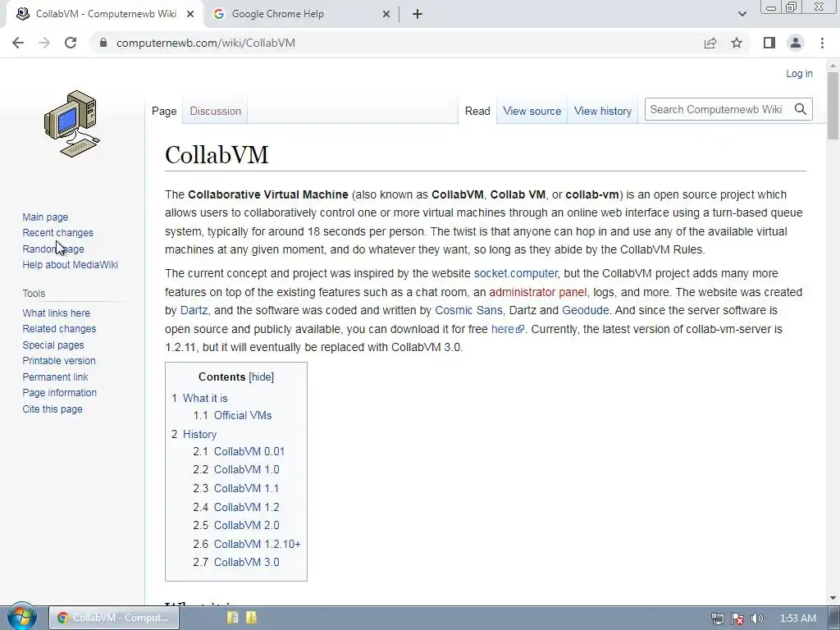Click the Log in link

click(799, 73)
